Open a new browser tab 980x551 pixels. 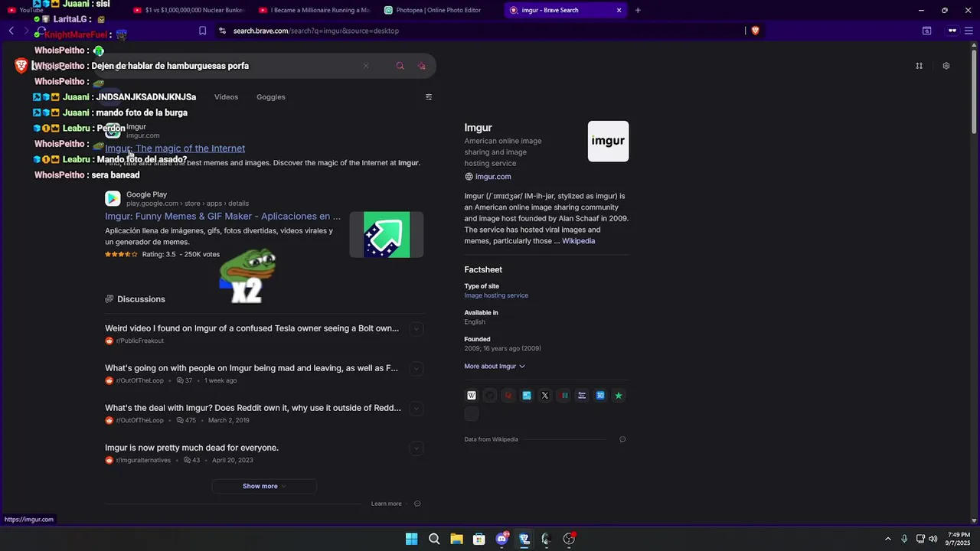pos(638,10)
